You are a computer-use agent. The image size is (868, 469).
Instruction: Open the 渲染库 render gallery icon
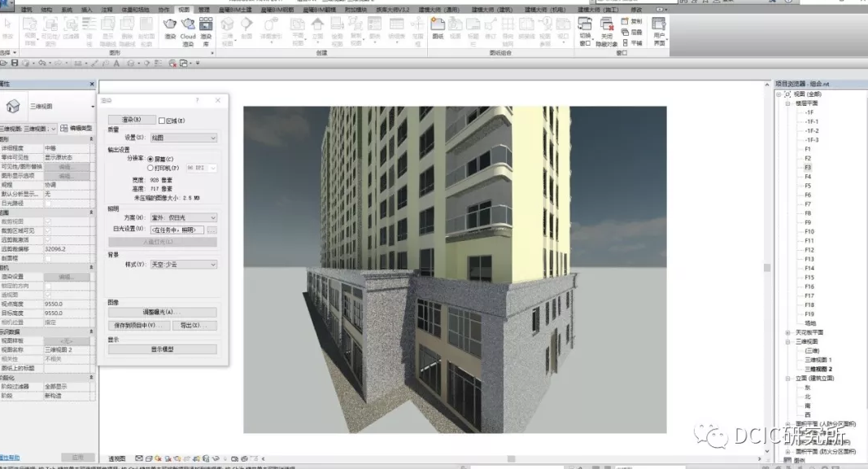(x=206, y=31)
